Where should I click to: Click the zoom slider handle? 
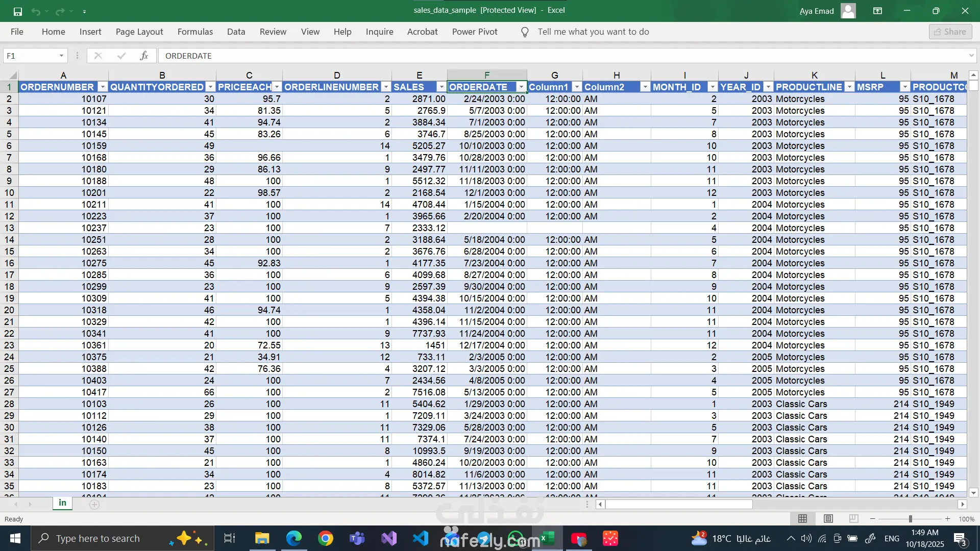910,519
